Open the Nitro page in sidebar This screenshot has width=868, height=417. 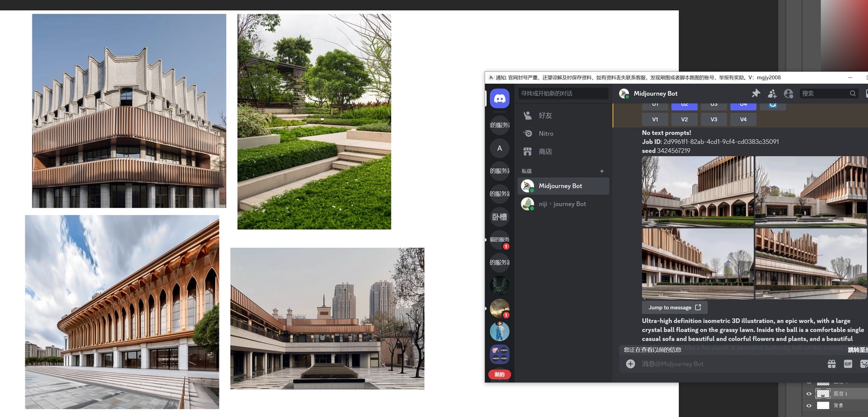click(546, 134)
